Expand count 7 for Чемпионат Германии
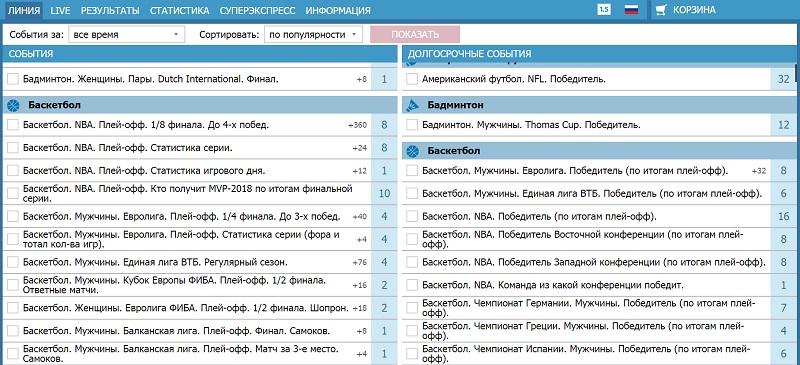This screenshot has width=800, height=365. pyautogui.click(x=783, y=308)
